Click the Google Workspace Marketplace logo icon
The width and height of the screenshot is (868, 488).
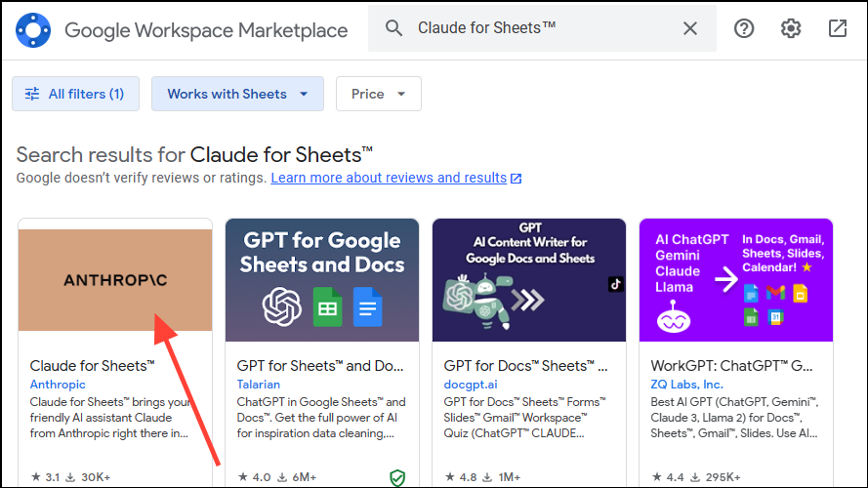33,30
